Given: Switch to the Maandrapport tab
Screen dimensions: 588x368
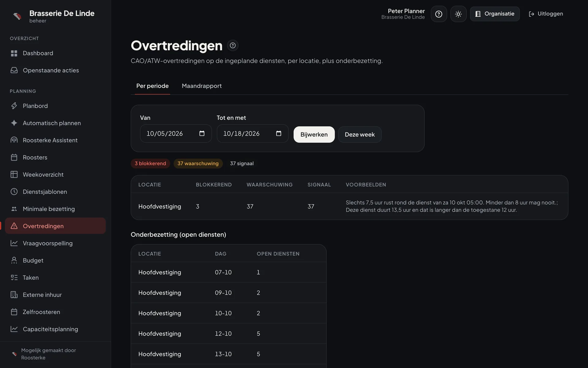Looking at the screenshot, I should (202, 86).
